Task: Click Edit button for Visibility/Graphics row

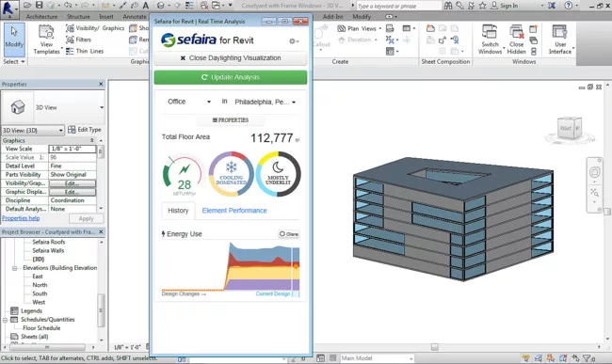Action: pyautogui.click(x=72, y=183)
